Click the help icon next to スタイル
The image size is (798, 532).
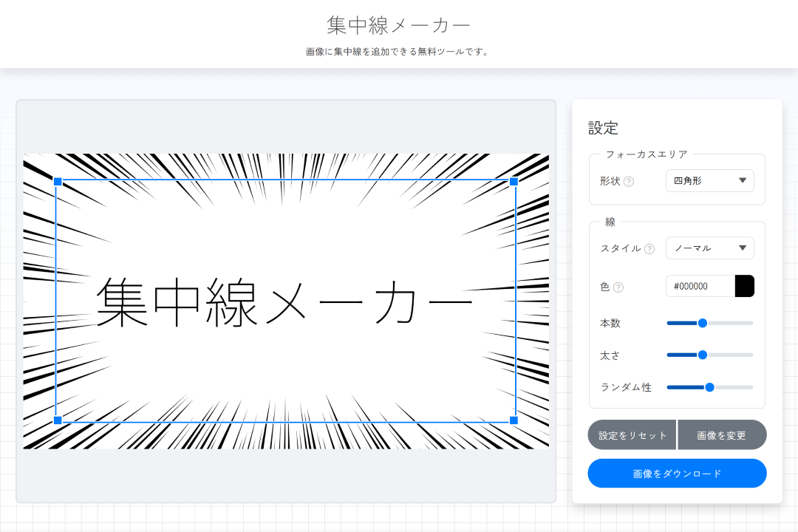pos(650,249)
